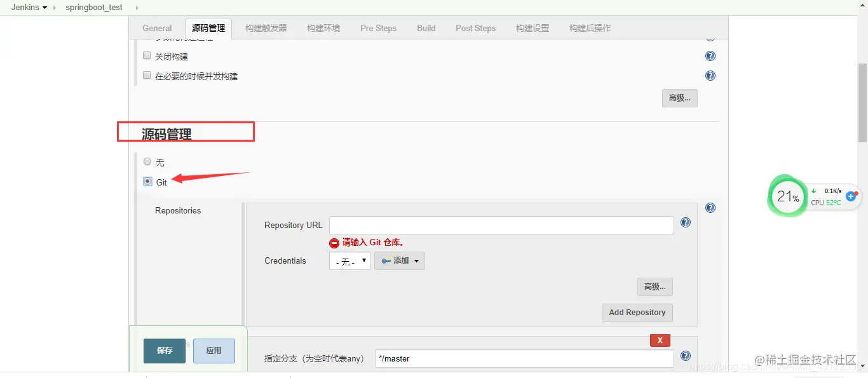Click help icon next to Repository URL field

click(686, 222)
